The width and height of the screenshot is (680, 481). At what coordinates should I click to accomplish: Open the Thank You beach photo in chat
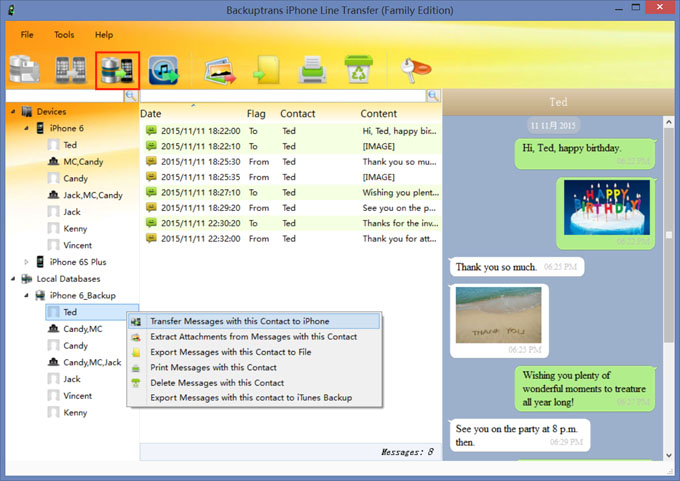click(498, 315)
